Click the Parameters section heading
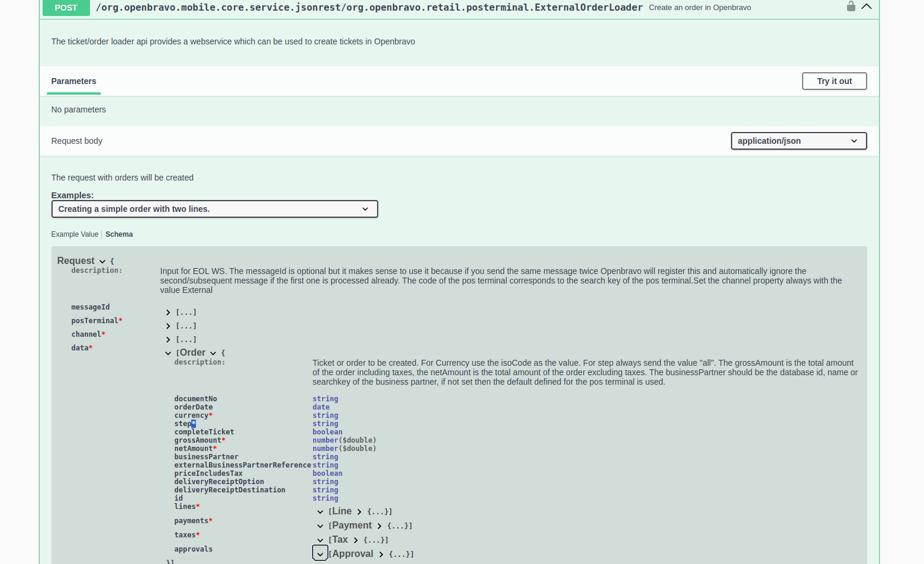This screenshot has width=924, height=564. tap(73, 81)
